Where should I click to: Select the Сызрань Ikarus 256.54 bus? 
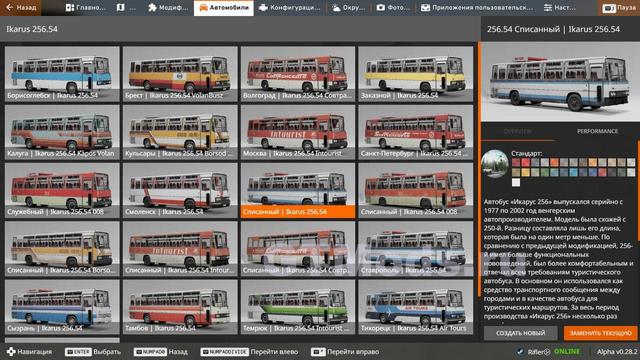click(62, 307)
